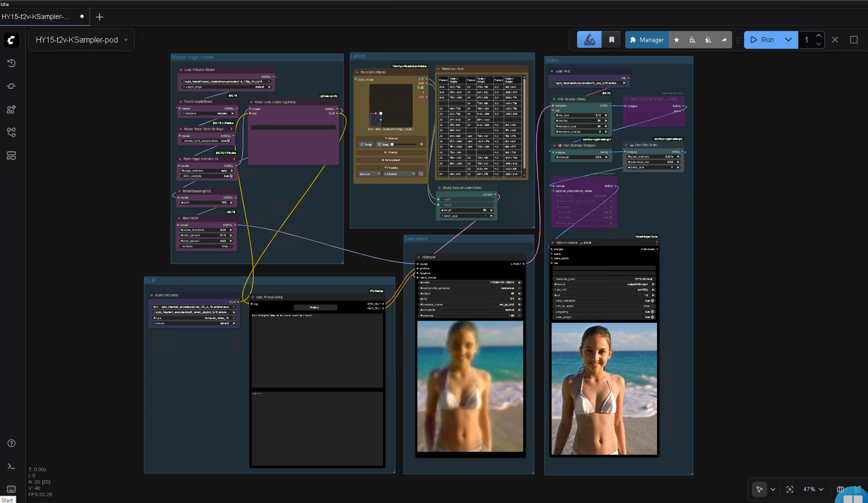The height and width of the screenshot is (503, 868).
Task: Open the Run button's dropdown chevron
Action: click(789, 40)
